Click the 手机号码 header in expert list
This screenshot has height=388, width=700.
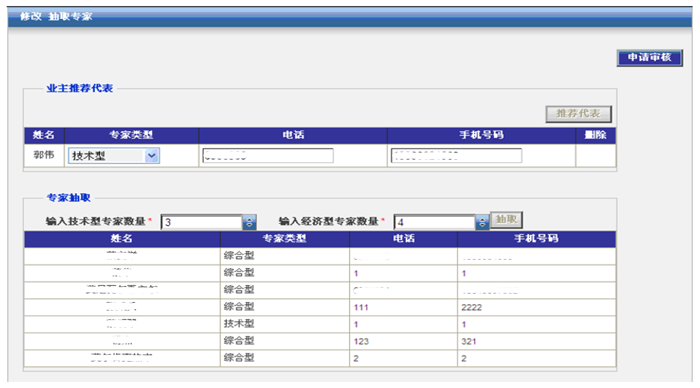[x=536, y=239]
